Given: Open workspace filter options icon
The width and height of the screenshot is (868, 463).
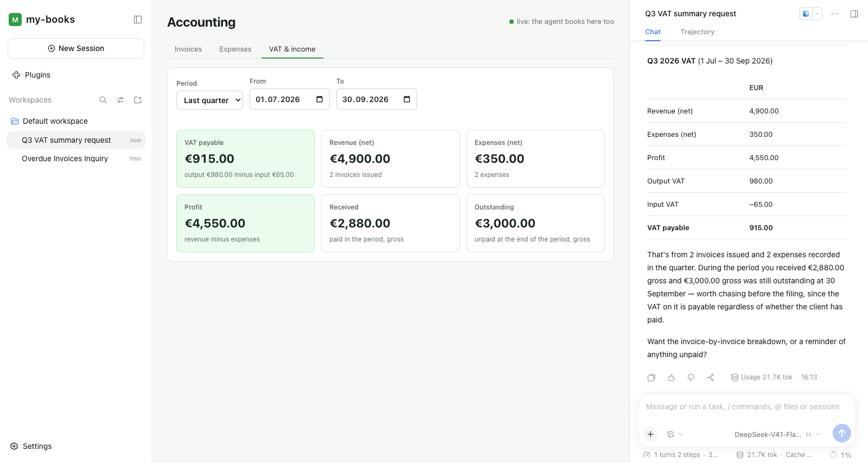Looking at the screenshot, I should (x=120, y=100).
